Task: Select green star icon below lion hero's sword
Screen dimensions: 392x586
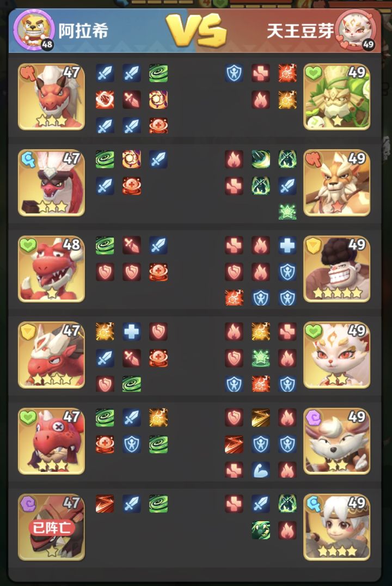Action: click(287, 212)
